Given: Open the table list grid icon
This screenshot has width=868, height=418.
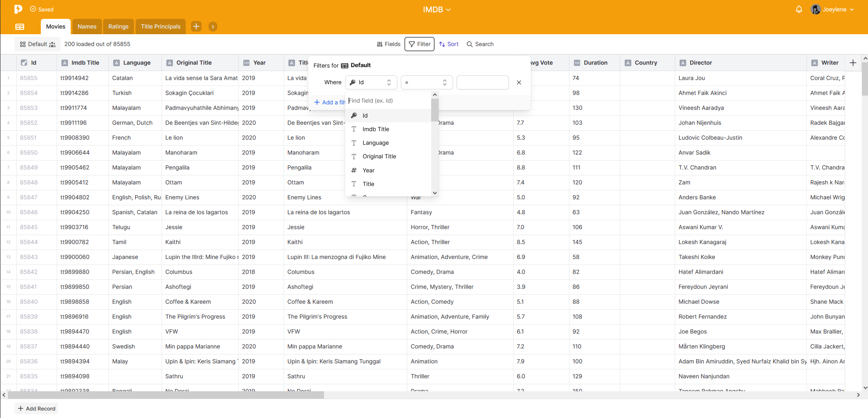Looking at the screenshot, I should click(x=20, y=27).
